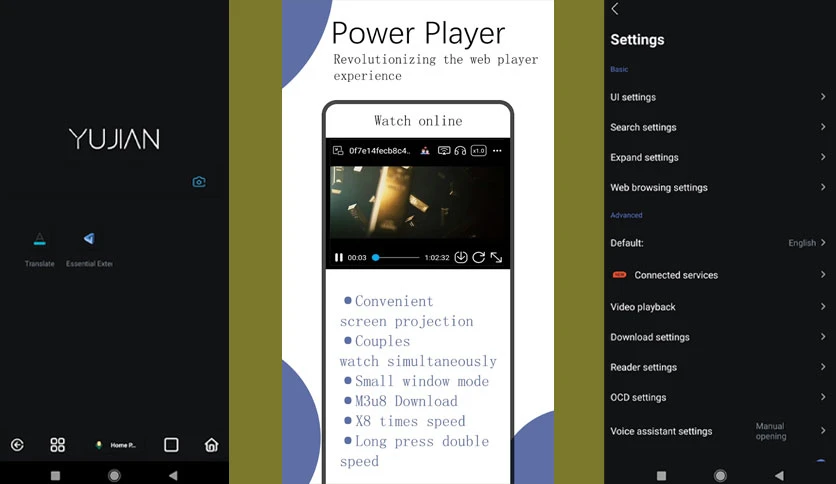The height and width of the screenshot is (484, 836).
Task: Tap chevron next to Manual opening
Action: coord(823,430)
